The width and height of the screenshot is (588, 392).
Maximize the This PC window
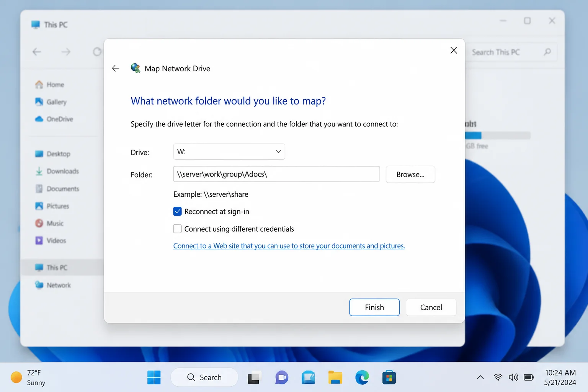coord(528,21)
